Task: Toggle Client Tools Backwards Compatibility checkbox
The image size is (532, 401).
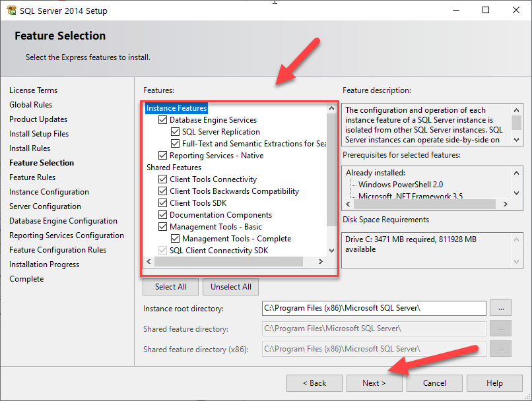Action: pyautogui.click(x=162, y=191)
